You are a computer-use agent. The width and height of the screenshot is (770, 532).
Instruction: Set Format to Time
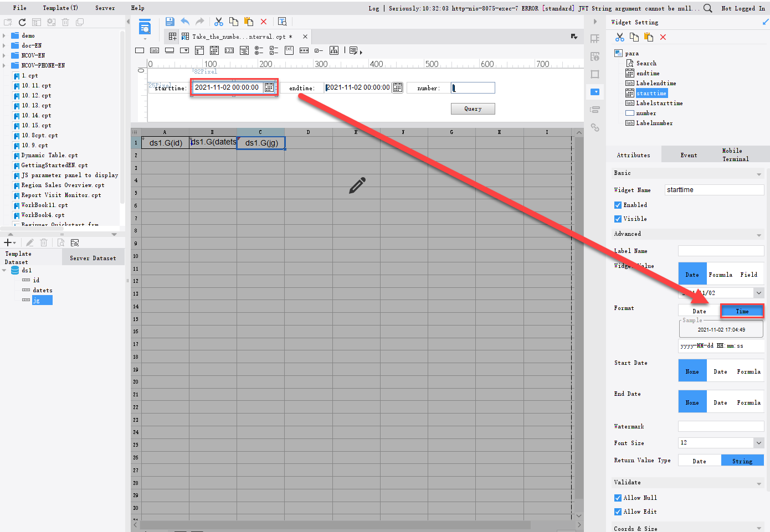click(x=742, y=311)
